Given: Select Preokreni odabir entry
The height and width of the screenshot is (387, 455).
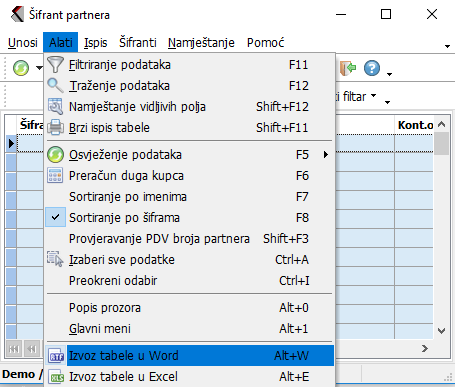Looking at the screenshot, I should (190, 281).
